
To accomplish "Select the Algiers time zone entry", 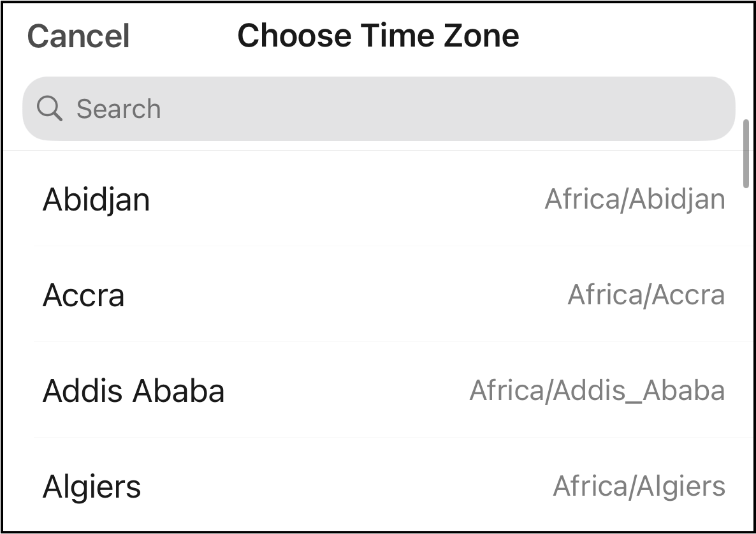I will coord(92,487).
